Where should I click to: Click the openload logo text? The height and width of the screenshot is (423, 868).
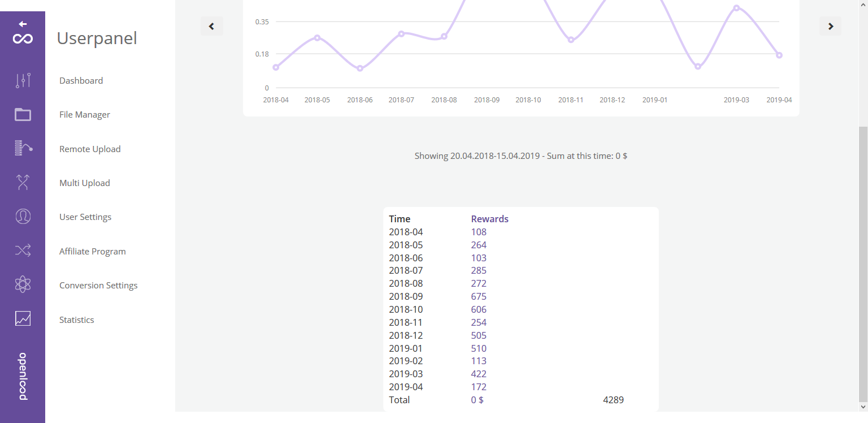pos(23,376)
